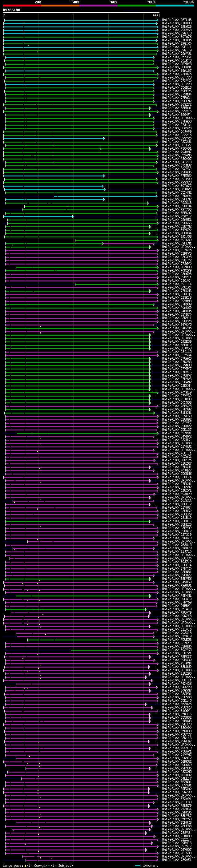Select the label UniRef100_B7X0R1
Image resolution: width=197 pixels, height=868 pixels.
pyautogui.click(x=177, y=799)
